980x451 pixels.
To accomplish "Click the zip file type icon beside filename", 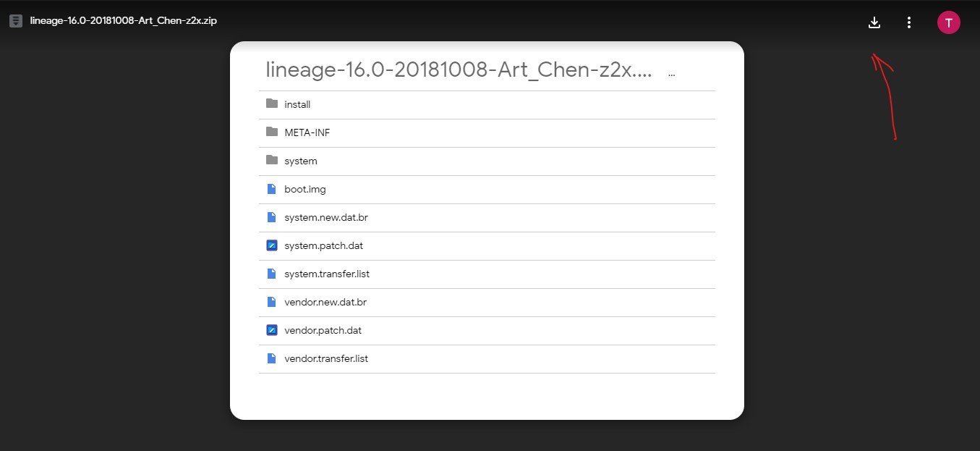I will coord(16,20).
